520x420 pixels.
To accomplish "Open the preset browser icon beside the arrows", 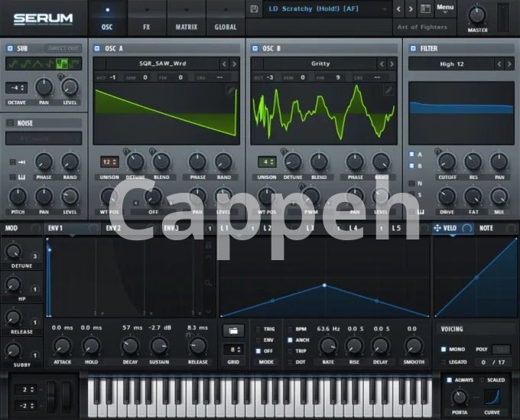I will coord(425,9).
